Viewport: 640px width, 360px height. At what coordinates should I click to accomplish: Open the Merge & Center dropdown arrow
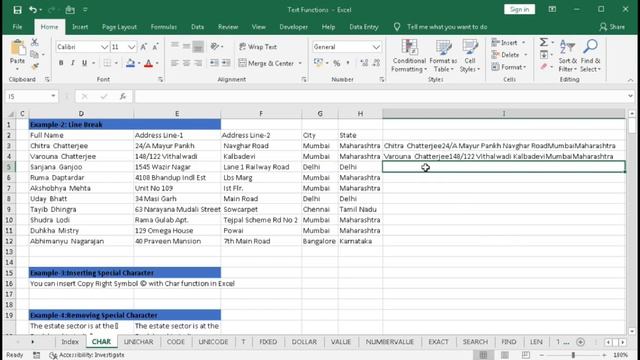click(300, 63)
